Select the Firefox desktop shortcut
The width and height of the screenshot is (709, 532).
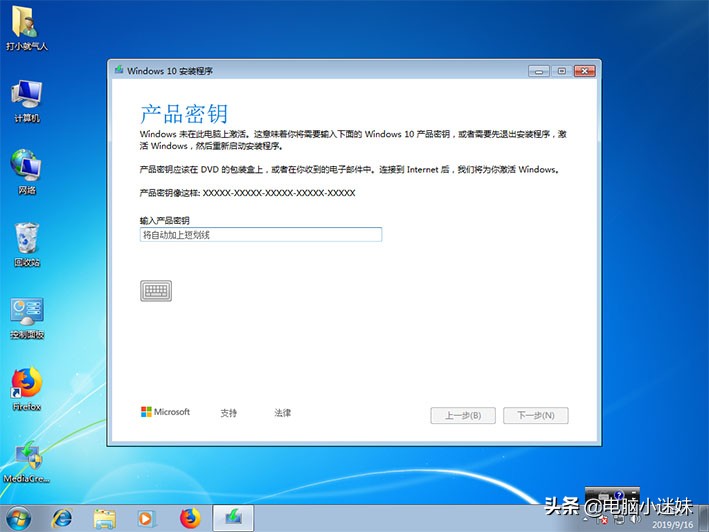(27, 389)
